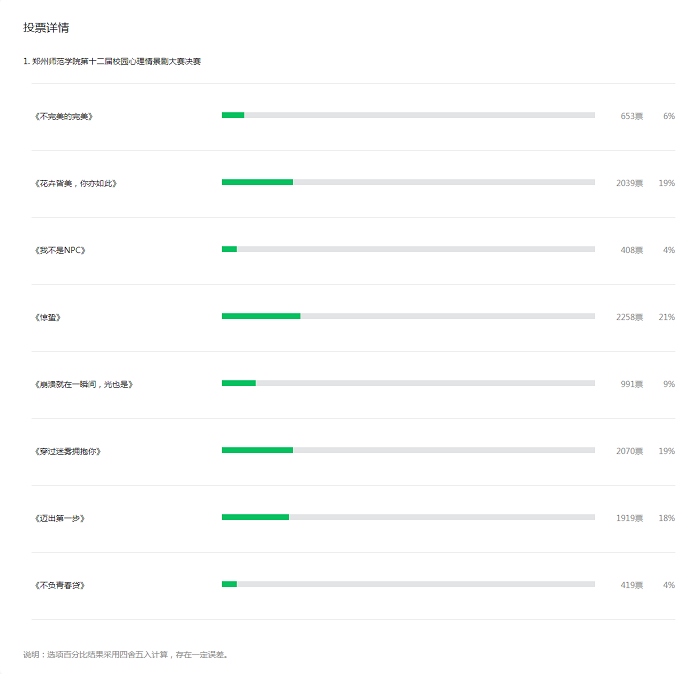This screenshot has width=700, height=674.
Task: Select the option 《不负青春贷》
Action: tap(60, 585)
